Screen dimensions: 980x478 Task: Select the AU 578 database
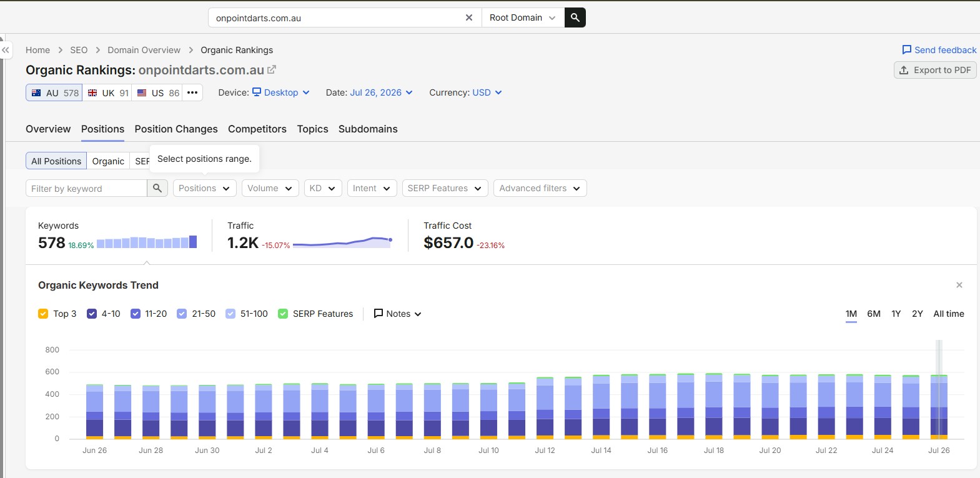54,92
